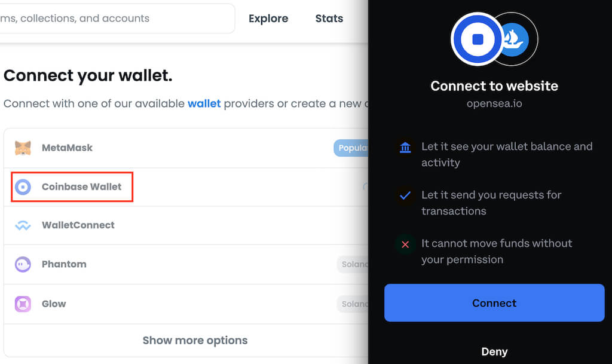The width and height of the screenshot is (612, 364).
Task: Click the Glow wallet icon
Action: pyautogui.click(x=23, y=304)
